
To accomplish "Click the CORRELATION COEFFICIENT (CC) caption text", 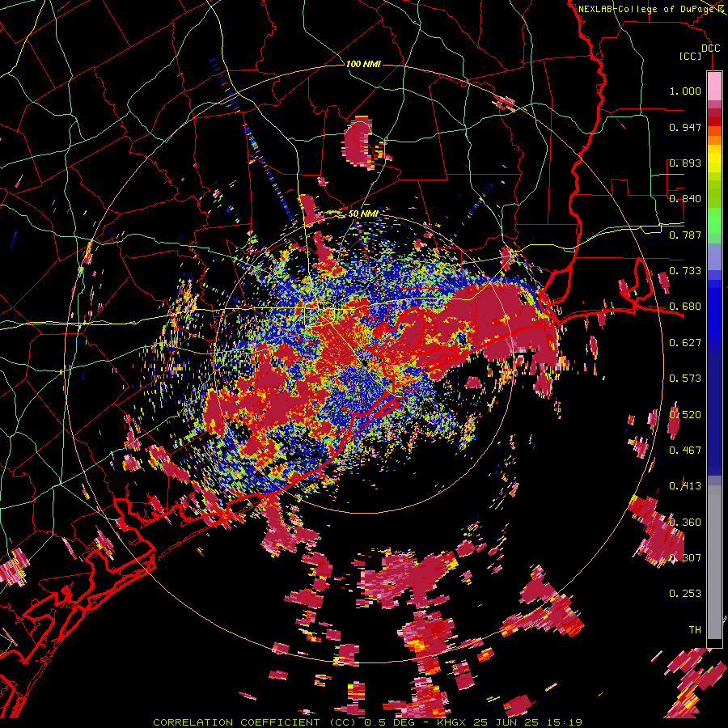I will (255, 722).
